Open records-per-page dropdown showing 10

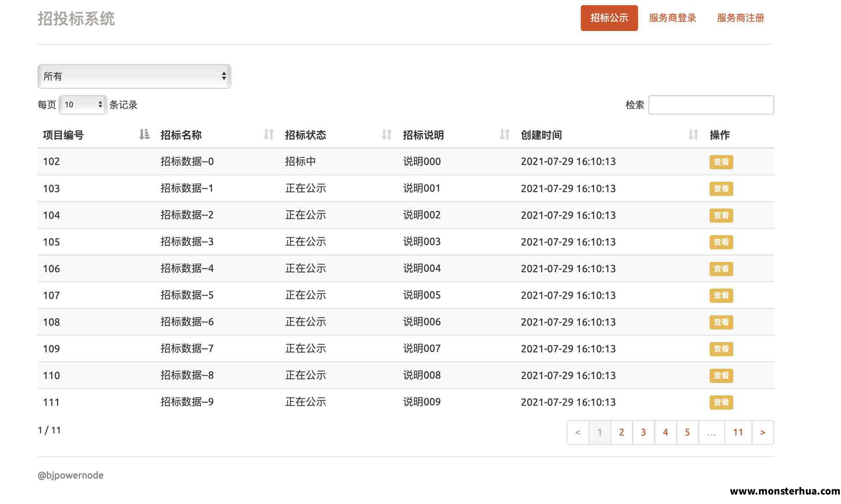83,105
